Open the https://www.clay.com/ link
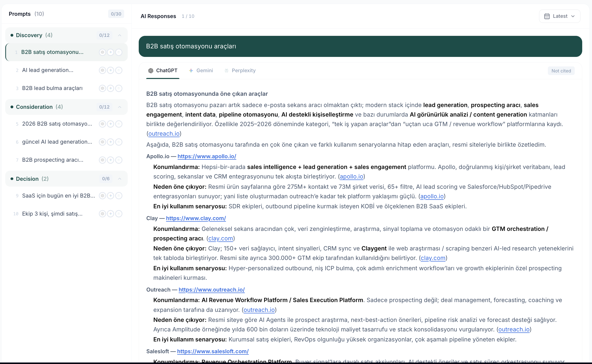Image resolution: width=592 pixels, height=364 pixels. pyautogui.click(x=196, y=218)
